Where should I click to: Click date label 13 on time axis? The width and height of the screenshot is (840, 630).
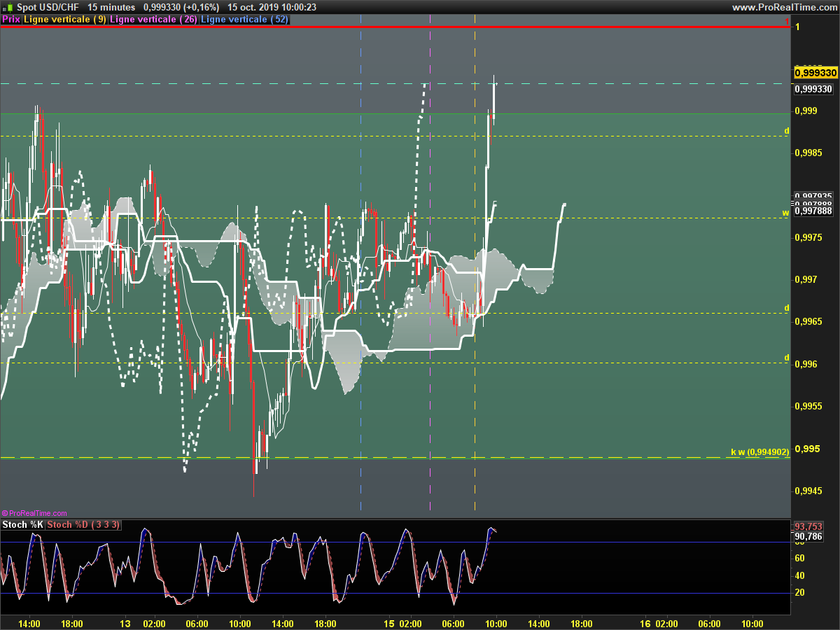pyautogui.click(x=125, y=623)
